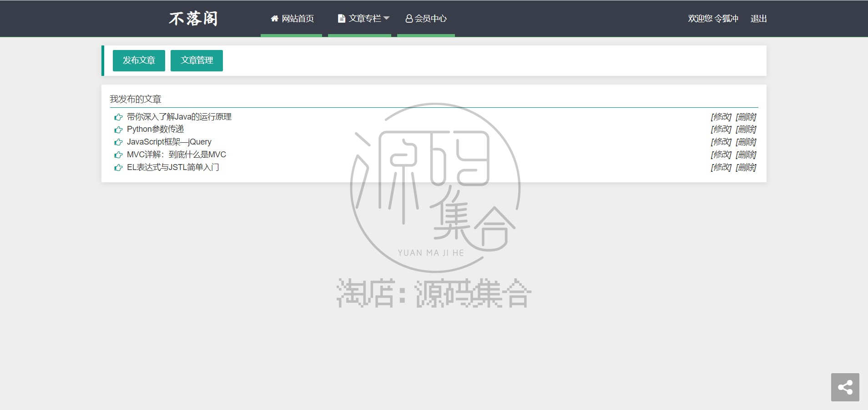Click the 我发布的文章 section heading
868x410 pixels.
coord(136,99)
